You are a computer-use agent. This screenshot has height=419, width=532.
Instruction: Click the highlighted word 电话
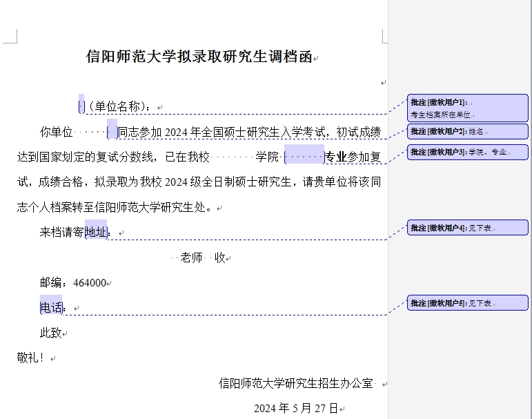[x=51, y=305]
